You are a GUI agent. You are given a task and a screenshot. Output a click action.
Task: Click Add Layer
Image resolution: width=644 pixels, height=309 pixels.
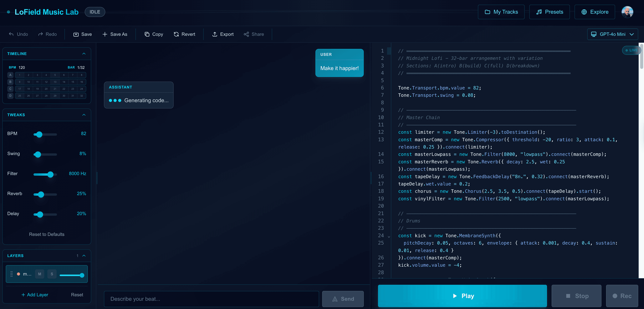pos(35,295)
